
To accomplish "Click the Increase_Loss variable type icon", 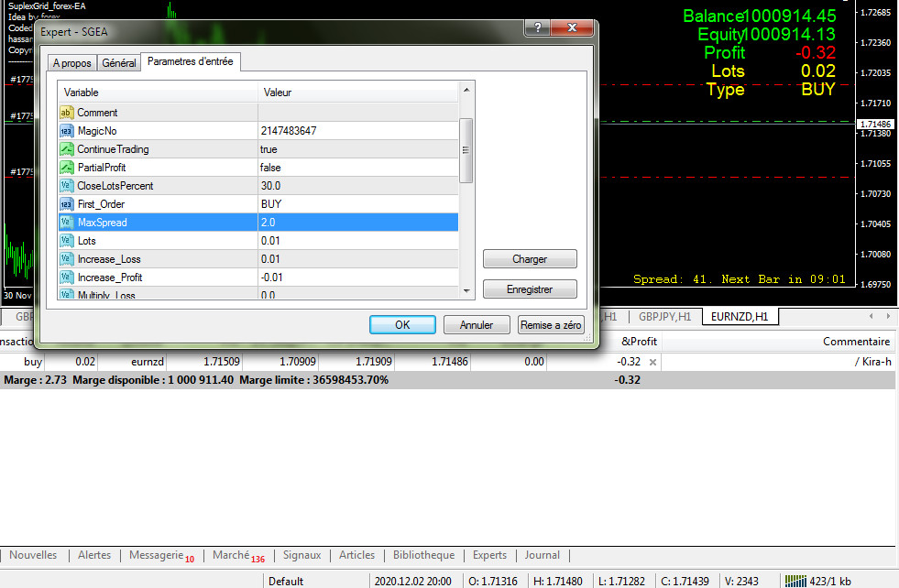I will coord(67,259).
